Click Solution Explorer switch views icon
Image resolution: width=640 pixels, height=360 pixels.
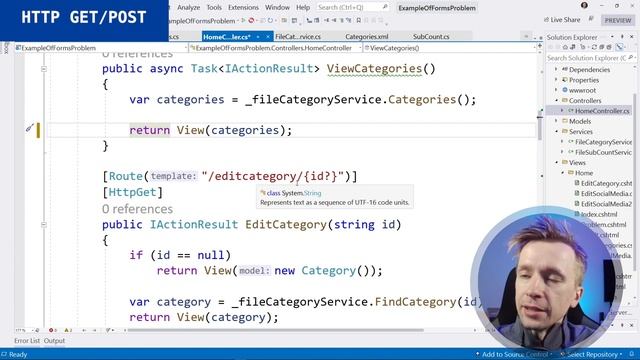coord(573,47)
